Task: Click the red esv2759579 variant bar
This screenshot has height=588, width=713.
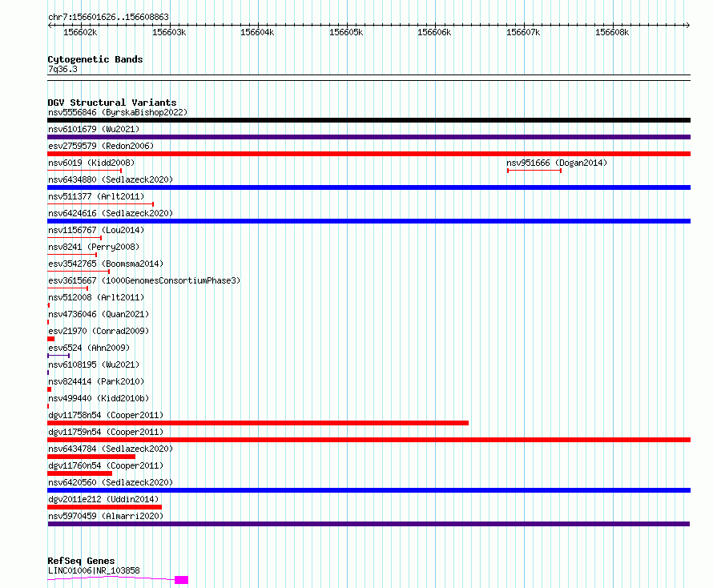Action: [369, 154]
